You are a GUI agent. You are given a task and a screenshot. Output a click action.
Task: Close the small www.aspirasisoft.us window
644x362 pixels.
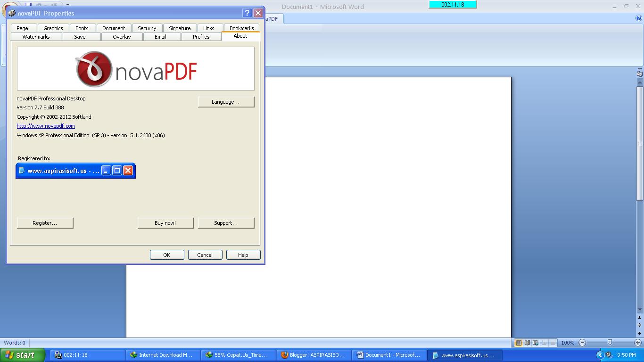pos(128,171)
